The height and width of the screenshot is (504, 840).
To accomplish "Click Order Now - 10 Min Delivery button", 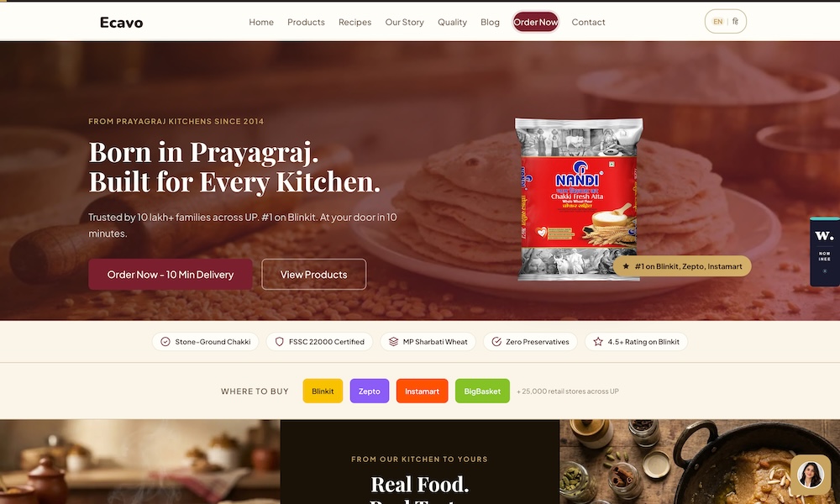I will point(171,274).
